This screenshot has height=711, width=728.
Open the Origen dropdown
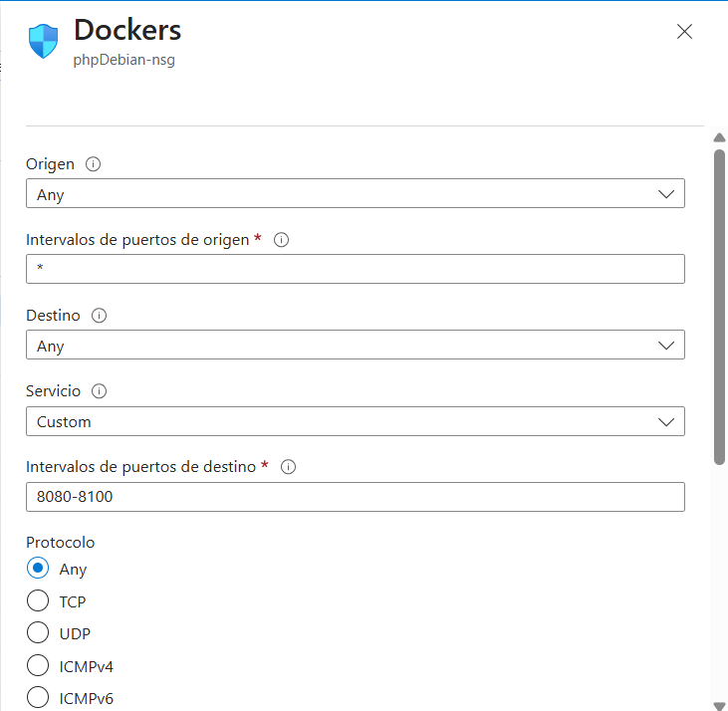click(x=355, y=194)
